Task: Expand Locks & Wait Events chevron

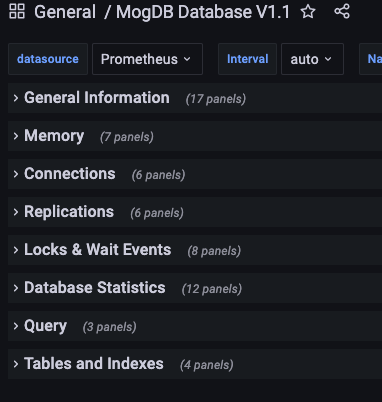Action: click(x=16, y=250)
